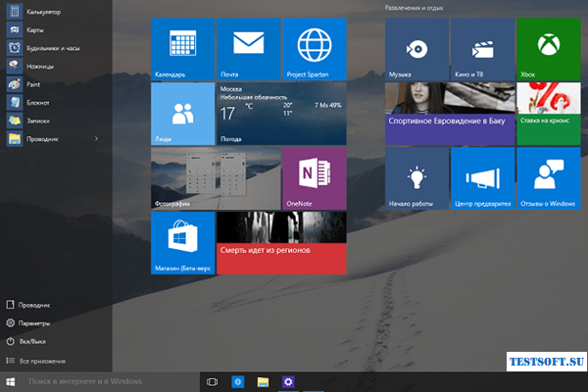The image size is (588, 392).
Task: Open the Календарь tile
Action: click(182, 49)
